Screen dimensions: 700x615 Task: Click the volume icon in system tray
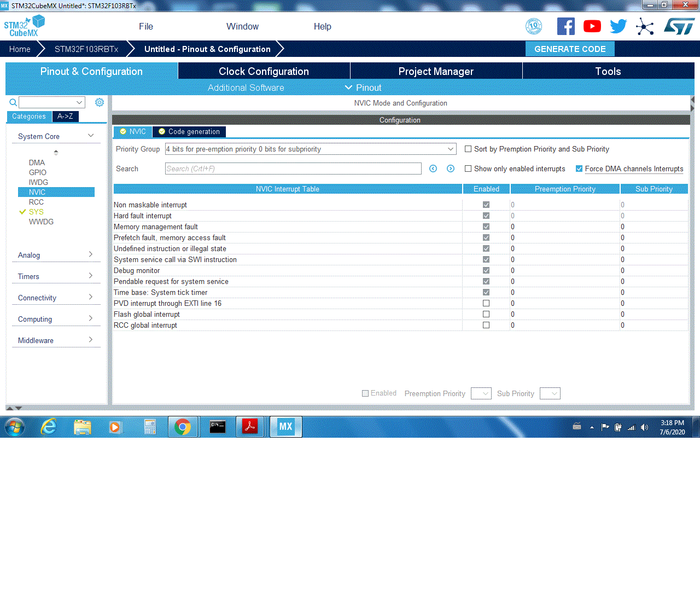[x=644, y=427]
